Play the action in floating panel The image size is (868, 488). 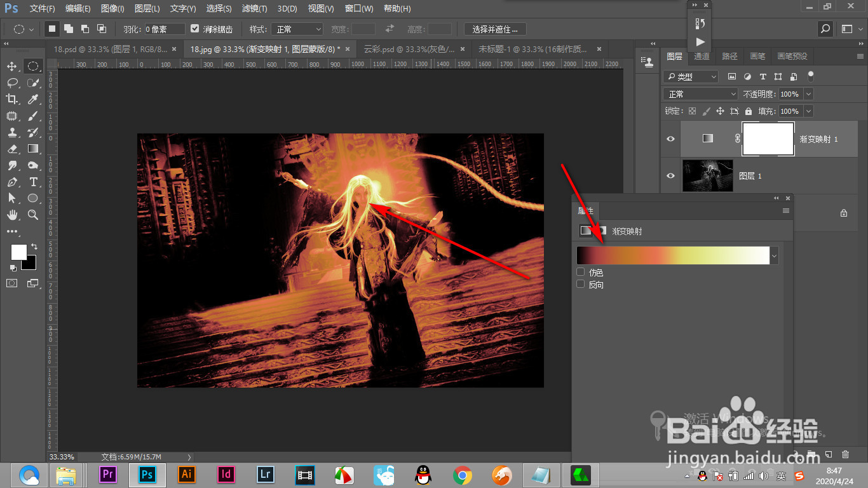(700, 42)
